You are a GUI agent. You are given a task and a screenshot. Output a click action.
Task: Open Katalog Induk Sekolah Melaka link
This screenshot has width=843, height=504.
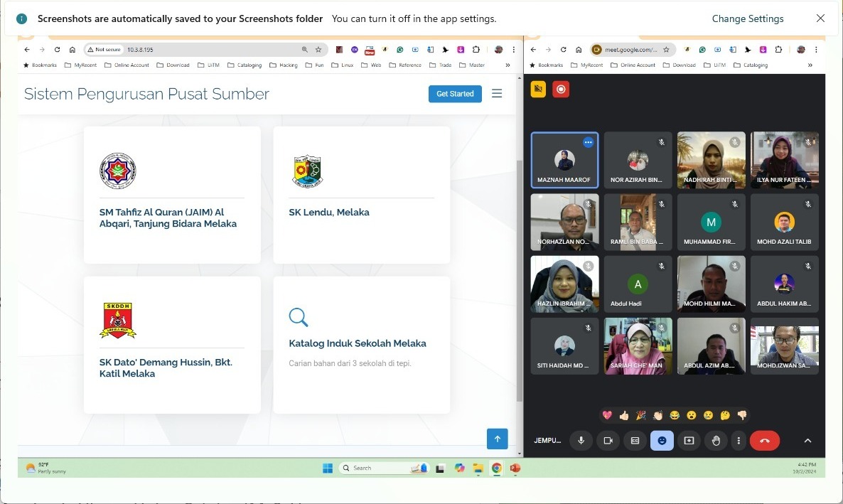point(358,344)
